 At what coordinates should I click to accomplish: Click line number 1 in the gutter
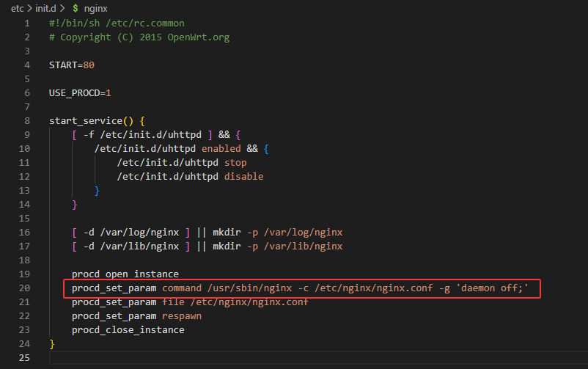click(27, 23)
